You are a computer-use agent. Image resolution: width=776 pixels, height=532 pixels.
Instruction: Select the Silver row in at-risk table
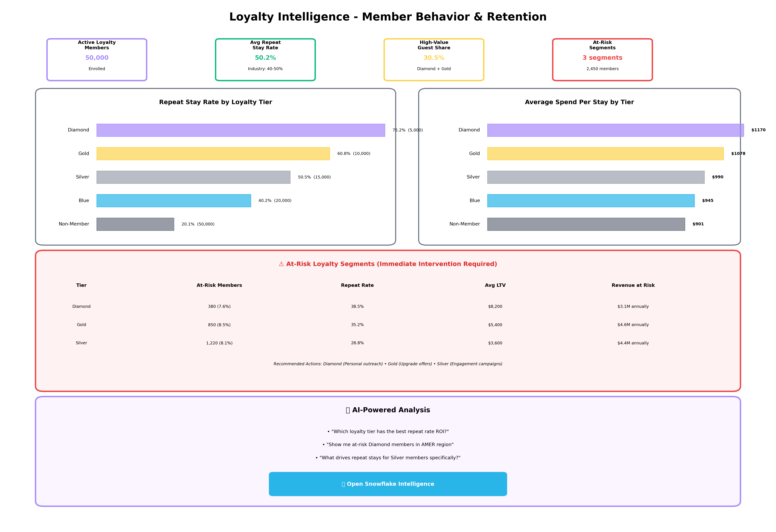point(82,343)
